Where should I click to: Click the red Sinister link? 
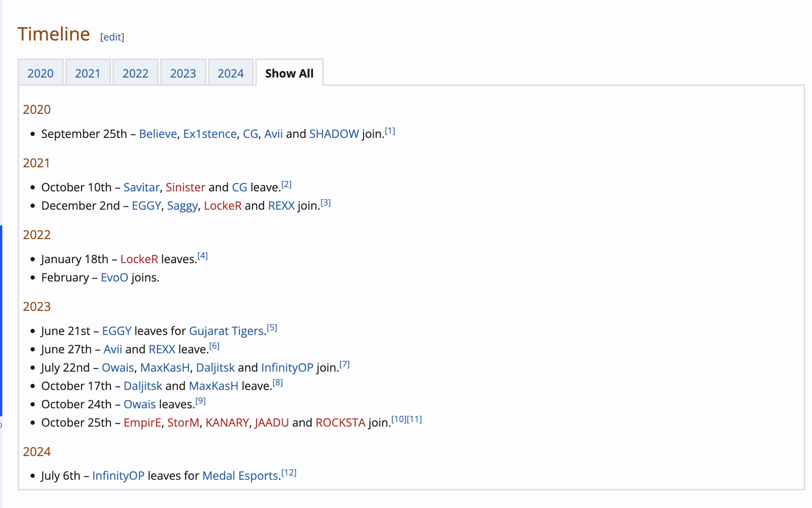pos(185,187)
